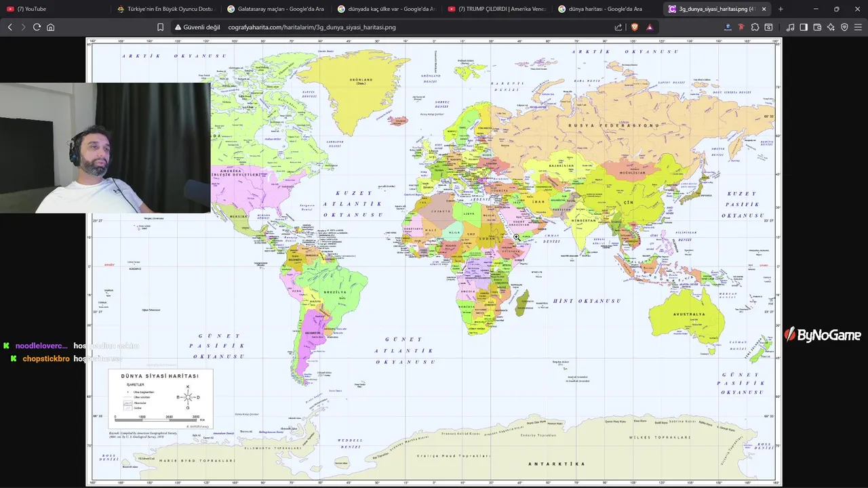Click the DÜNYA SİYASİ HARİTASI legend title
This screenshot has height=488, width=868.
[160, 375]
